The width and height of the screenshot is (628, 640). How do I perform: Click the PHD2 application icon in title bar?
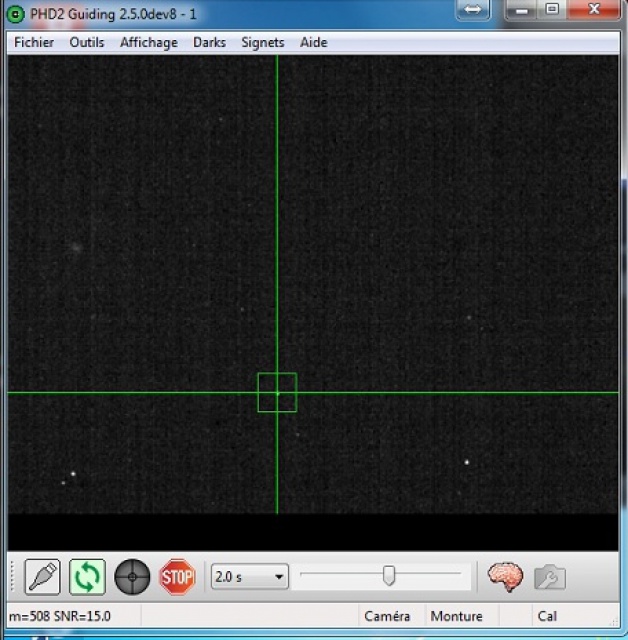(x=16, y=15)
